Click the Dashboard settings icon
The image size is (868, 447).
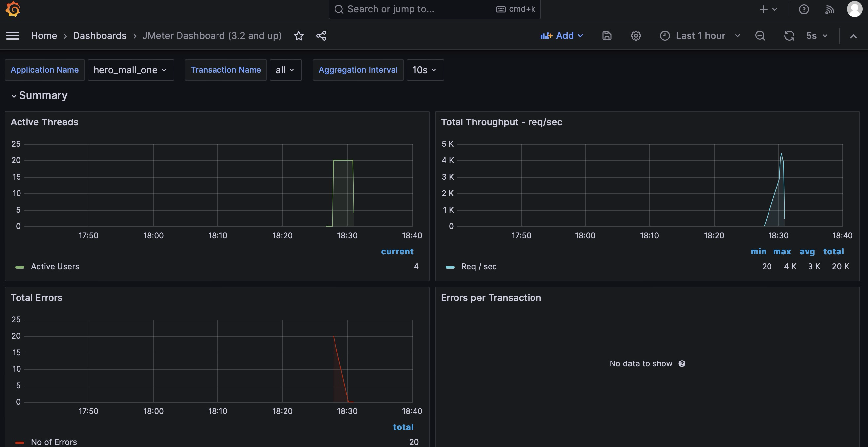click(635, 35)
